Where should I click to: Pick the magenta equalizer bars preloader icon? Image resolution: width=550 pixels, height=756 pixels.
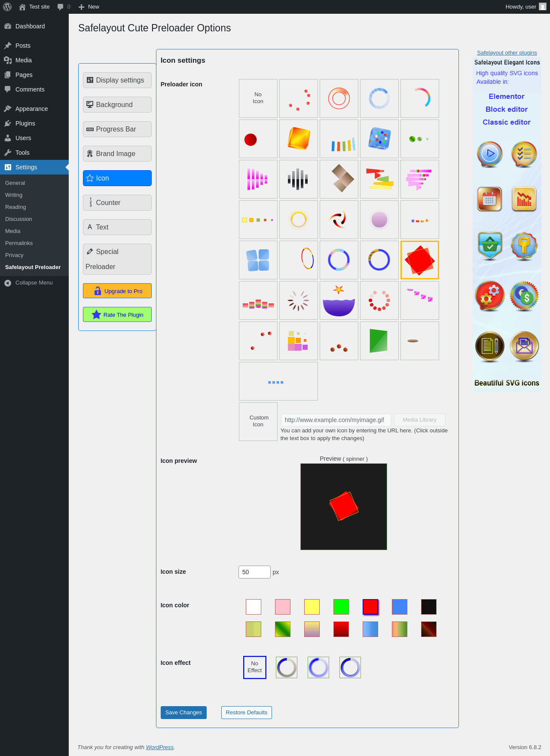coord(258,179)
